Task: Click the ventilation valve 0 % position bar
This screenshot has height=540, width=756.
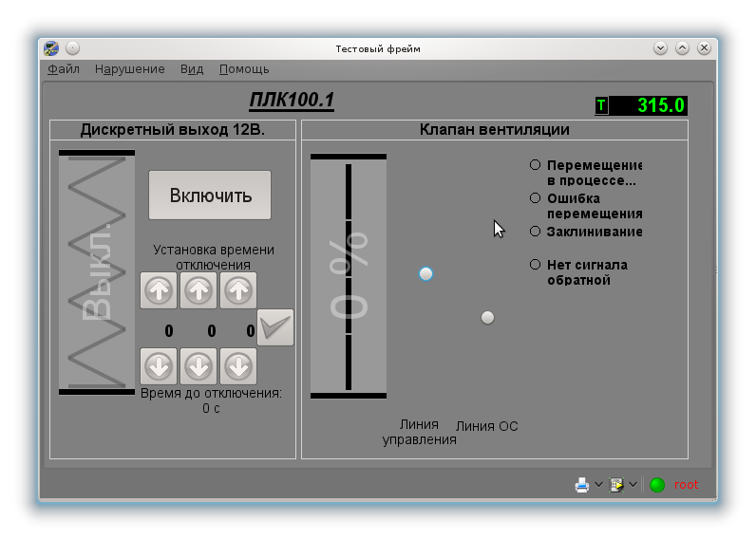Action: (x=349, y=276)
